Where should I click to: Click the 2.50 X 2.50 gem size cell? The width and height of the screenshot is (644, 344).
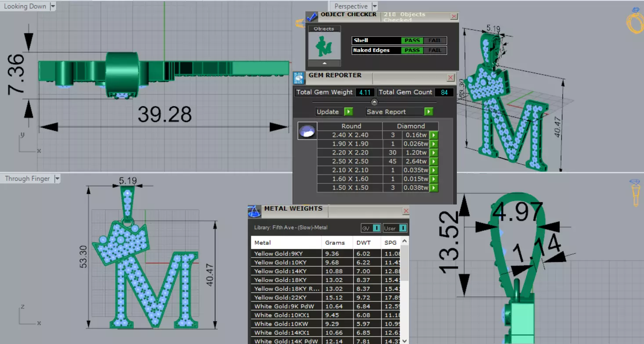point(350,161)
